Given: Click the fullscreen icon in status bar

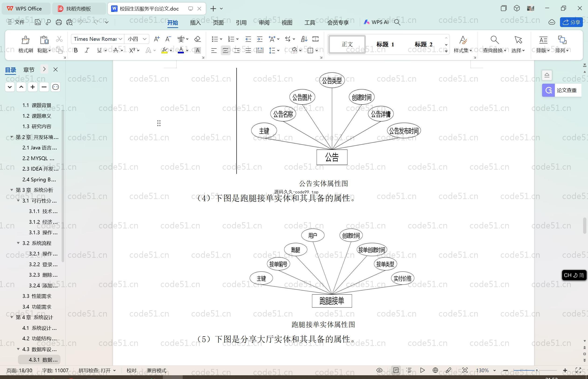Looking at the screenshot, I should click(578, 370).
